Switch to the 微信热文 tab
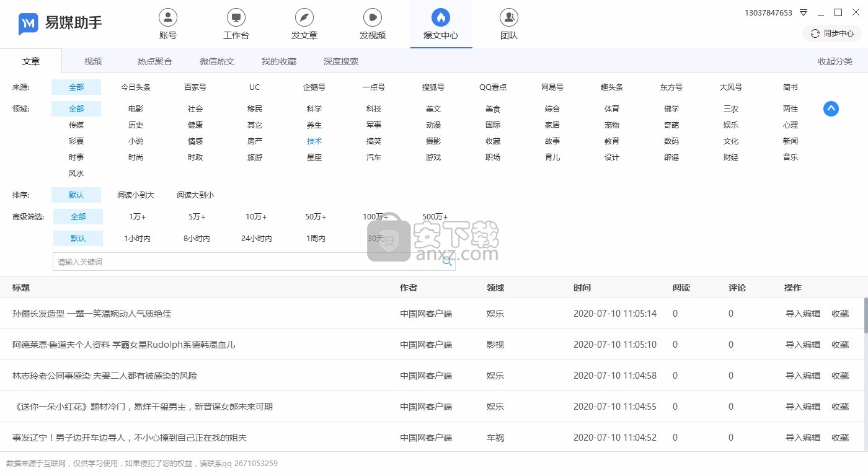This screenshot has height=476, width=868. [217, 61]
